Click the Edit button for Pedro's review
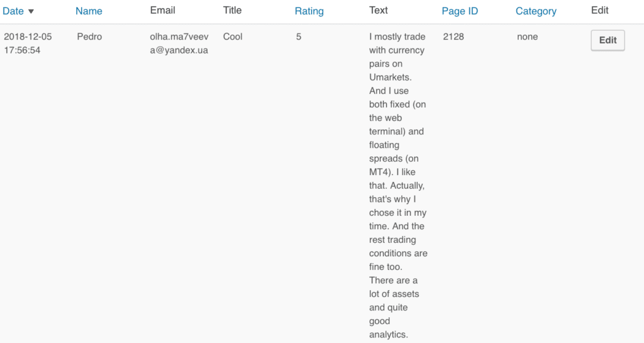This screenshot has width=644, height=343. point(608,40)
